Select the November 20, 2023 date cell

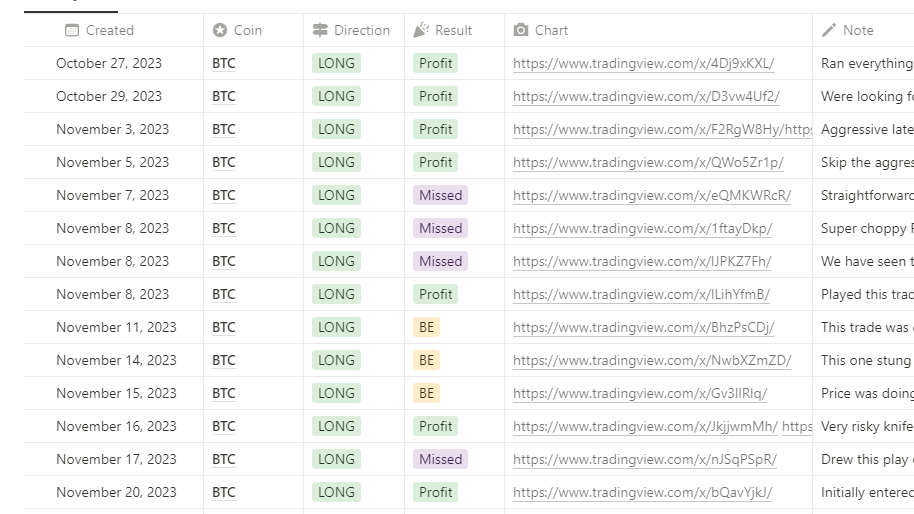coord(116,492)
